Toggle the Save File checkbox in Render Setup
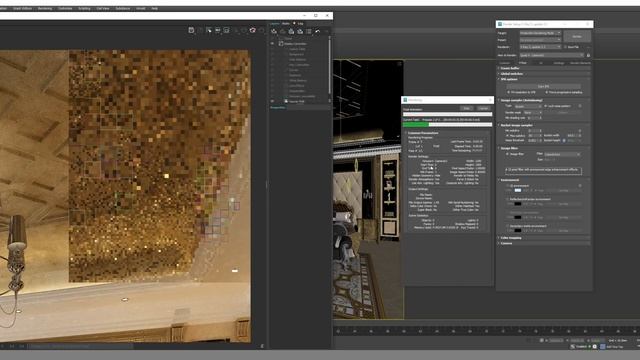 click(x=565, y=47)
